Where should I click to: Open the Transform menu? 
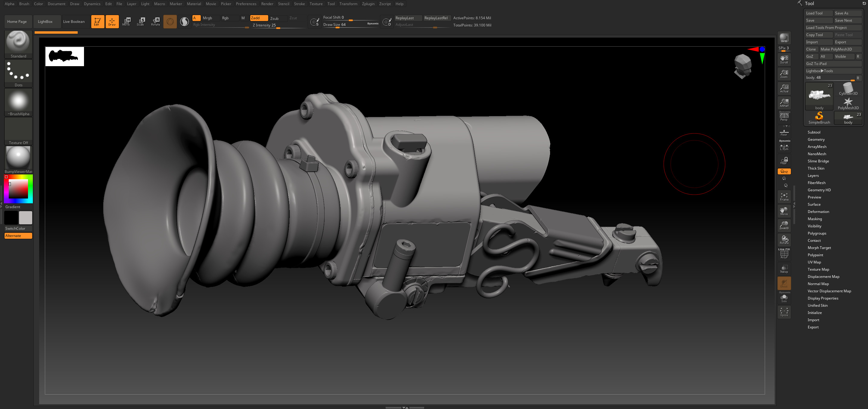(348, 4)
